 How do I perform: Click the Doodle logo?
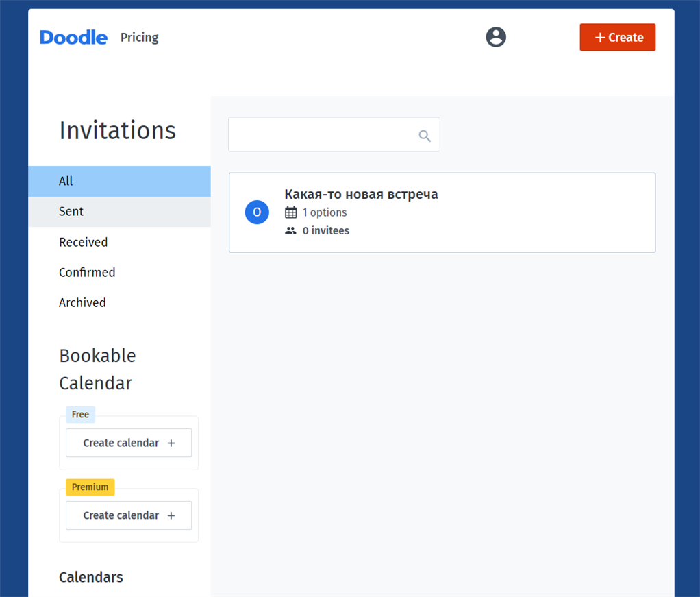tap(73, 38)
